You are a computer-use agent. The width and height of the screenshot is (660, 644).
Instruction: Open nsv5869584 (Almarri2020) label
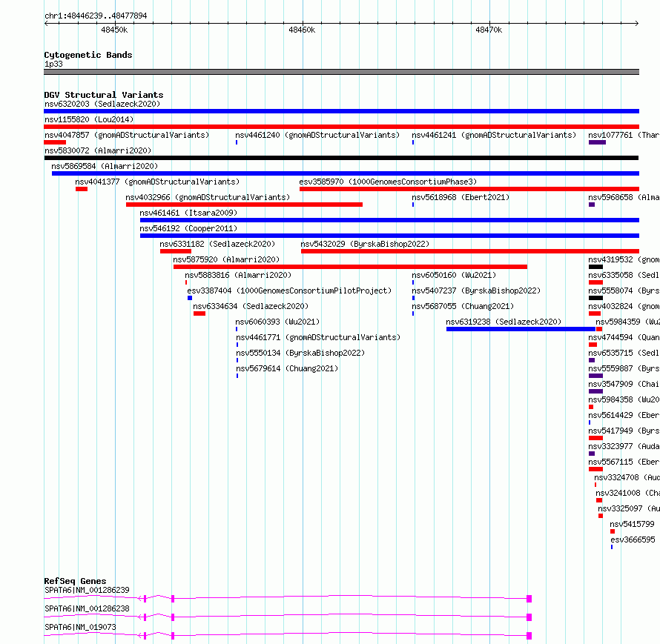click(x=105, y=166)
